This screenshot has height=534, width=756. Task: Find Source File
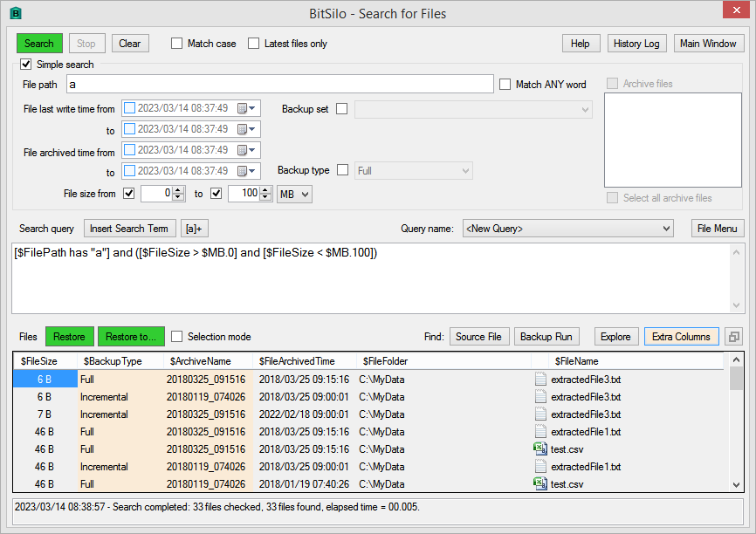coord(478,337)
